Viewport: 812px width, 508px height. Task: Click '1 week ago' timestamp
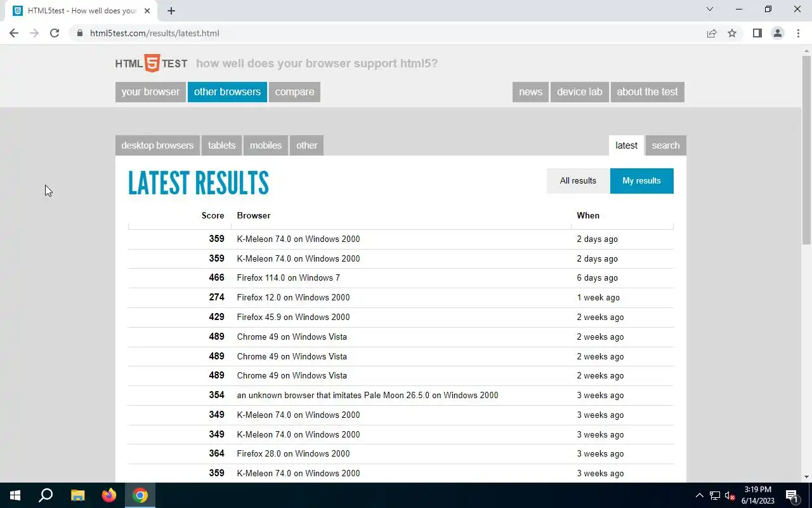click(598, 297)
